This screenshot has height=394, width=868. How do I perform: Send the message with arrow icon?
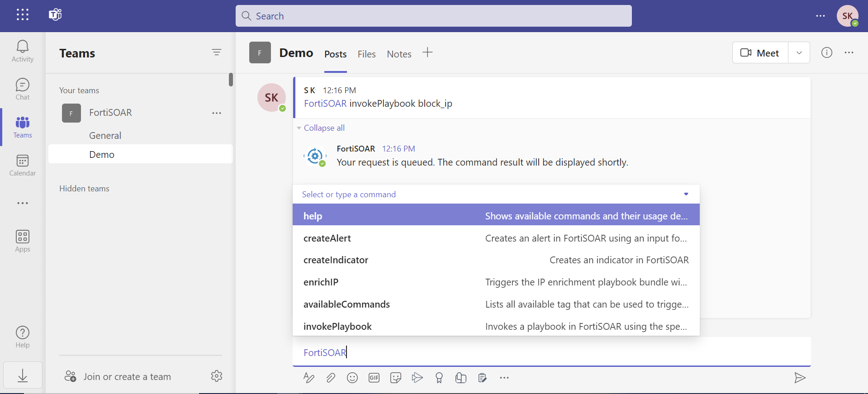coord(800,378)
